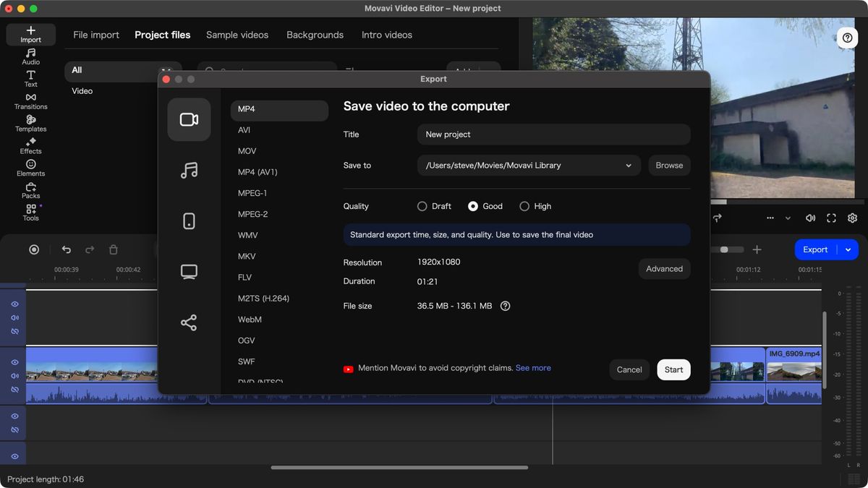Adjust the timeline zoom slider
The width and height of the screenshot is (868, 488).
point(724,249)
